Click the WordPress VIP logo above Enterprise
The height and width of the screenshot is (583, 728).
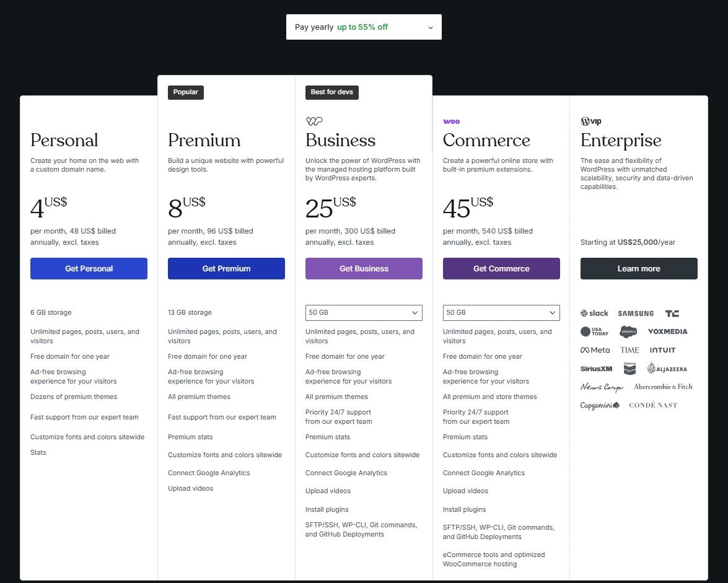coord(590,121)
